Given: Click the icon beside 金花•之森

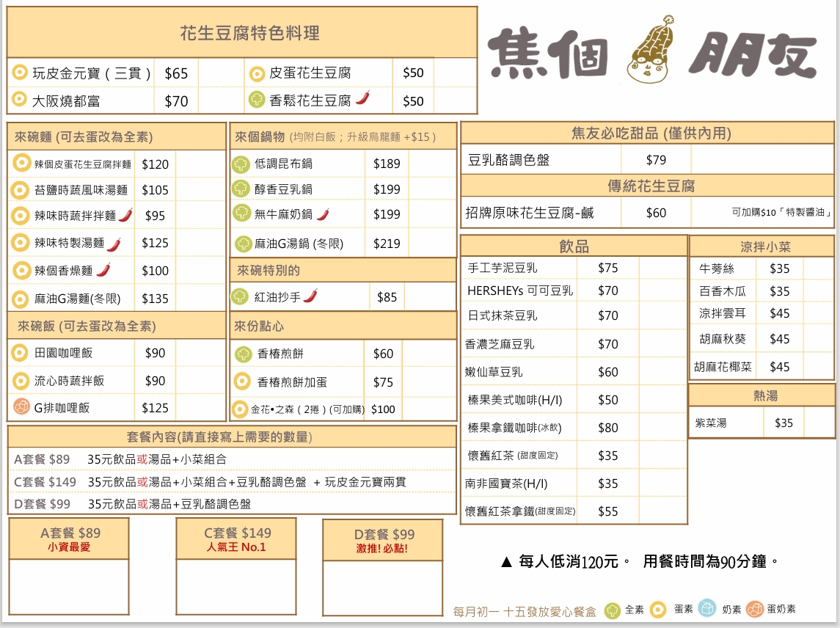Looking at the screenshot, I should [239, 409].
